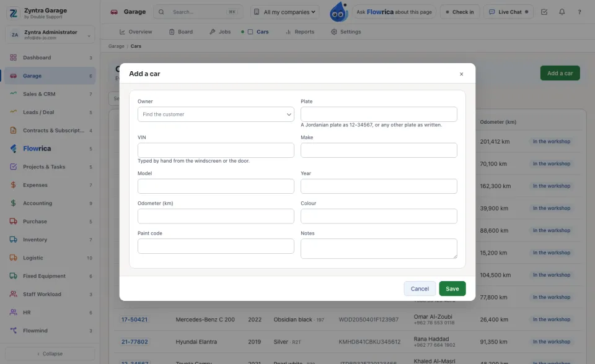The width and height of the screenshot is (595, 364).
Task: Click the Inventory truck icon
Action: point(13,240)
